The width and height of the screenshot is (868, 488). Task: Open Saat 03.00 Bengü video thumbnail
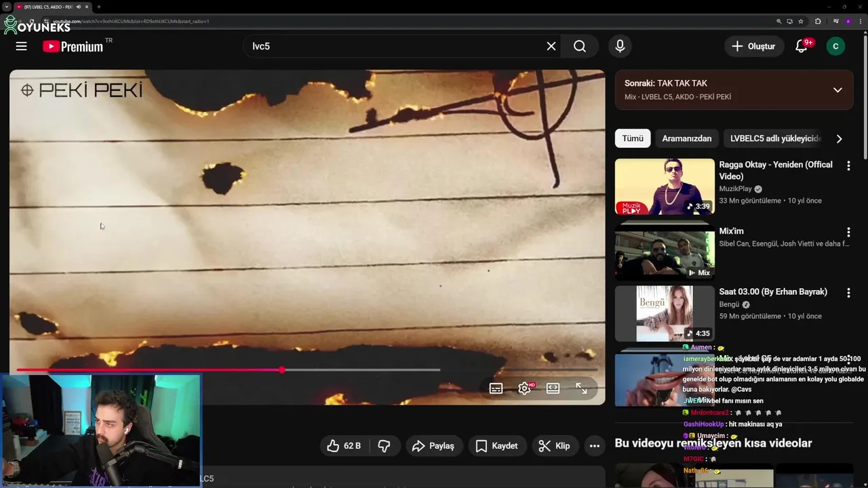pyautogui.click(x=665, y=313)
